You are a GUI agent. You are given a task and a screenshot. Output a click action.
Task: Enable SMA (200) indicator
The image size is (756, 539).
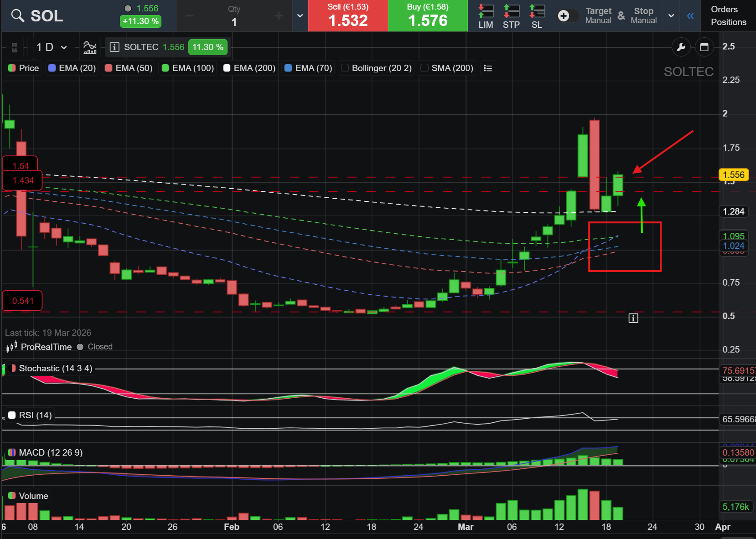click(447, 68)
